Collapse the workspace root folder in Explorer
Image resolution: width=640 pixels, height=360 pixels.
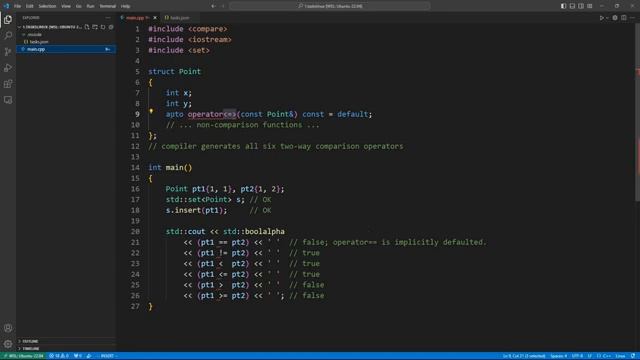coord(51,27)
